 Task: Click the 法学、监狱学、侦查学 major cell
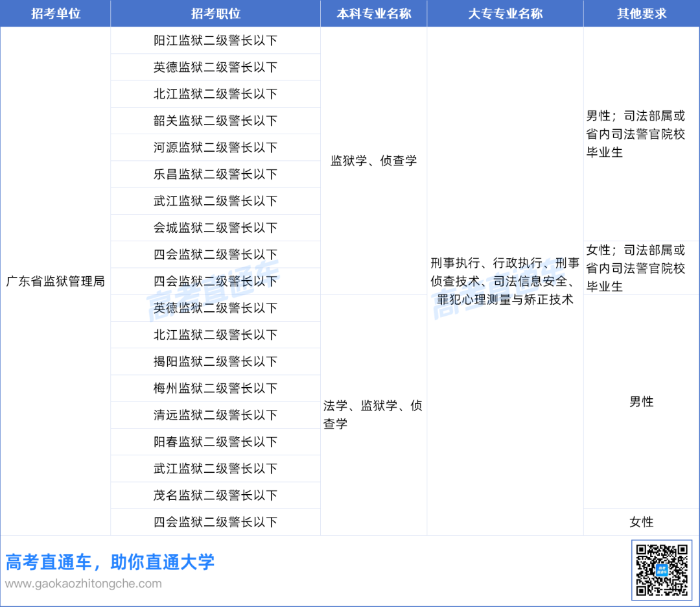[374, 415]
